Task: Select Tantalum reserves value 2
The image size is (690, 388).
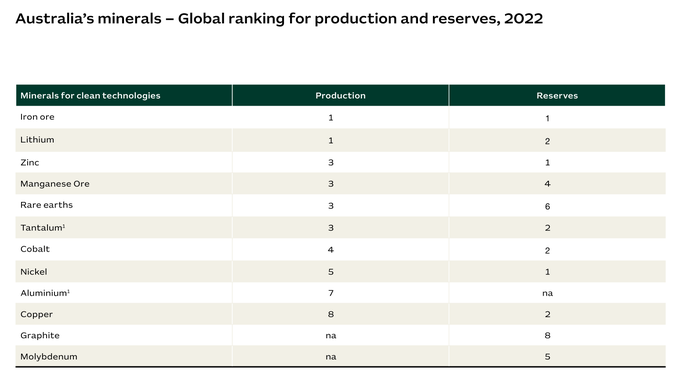Action: click(x=547, y=228)
